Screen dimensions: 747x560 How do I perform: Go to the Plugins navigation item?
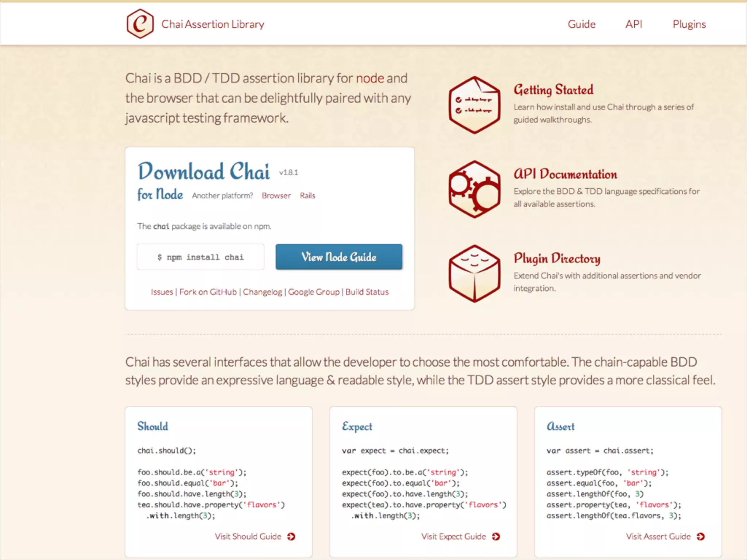[x=689, y=24]
